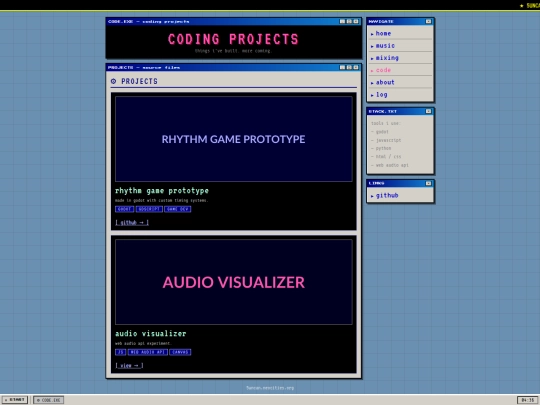Click the GODOT tag on rhythm game
Image resolution: width=540 pixels, height=405 pixels.
point(124,209)
